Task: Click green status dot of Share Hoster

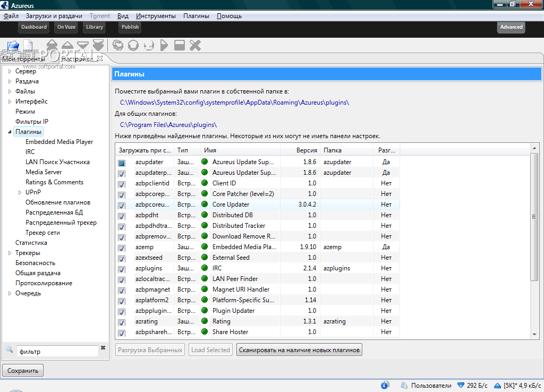Action: click(x=205, y=331)
